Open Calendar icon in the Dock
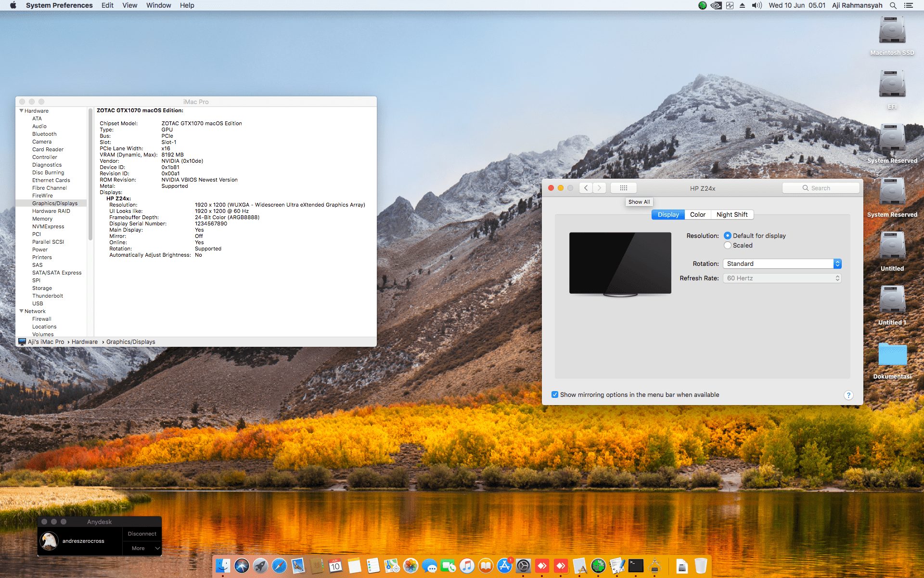 point(335,565)
